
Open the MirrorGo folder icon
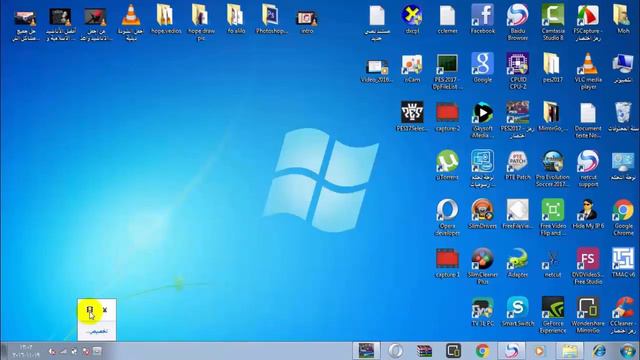coord(553,116)
